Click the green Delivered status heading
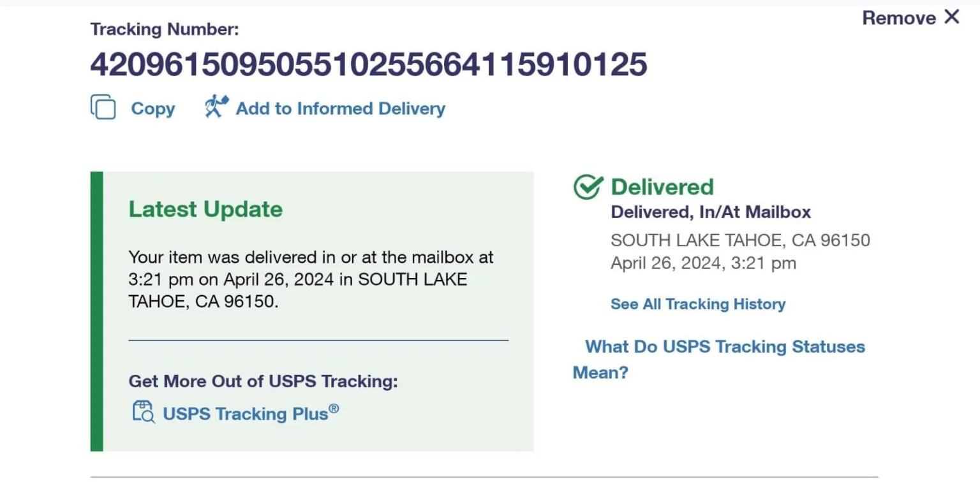Viewport: 980px width, 482px height. [662, 187]
